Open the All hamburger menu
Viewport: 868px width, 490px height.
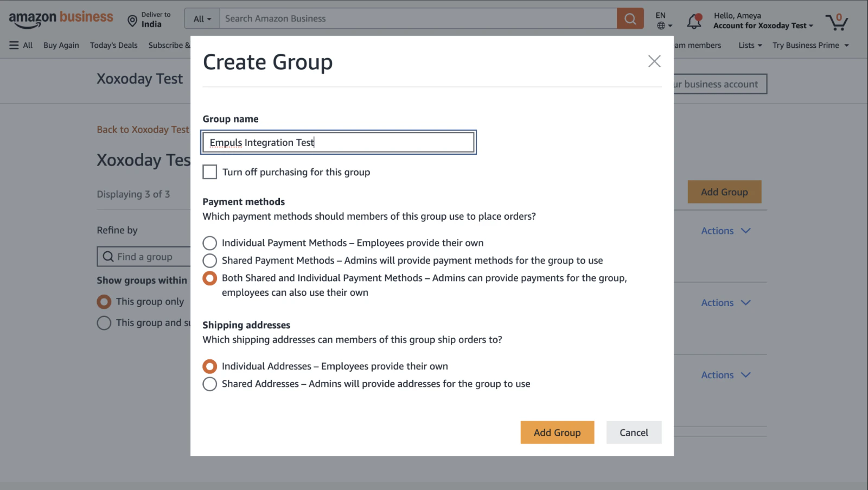pyautogui.click(x=21, y=45)
